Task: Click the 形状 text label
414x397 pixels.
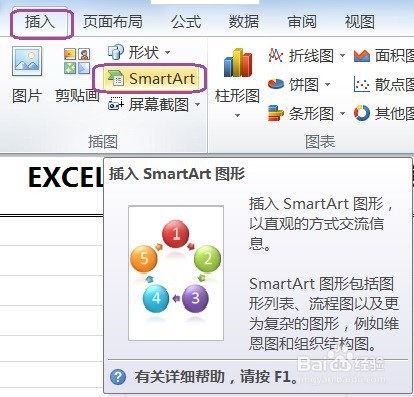Action: click(x=144, y=52)
